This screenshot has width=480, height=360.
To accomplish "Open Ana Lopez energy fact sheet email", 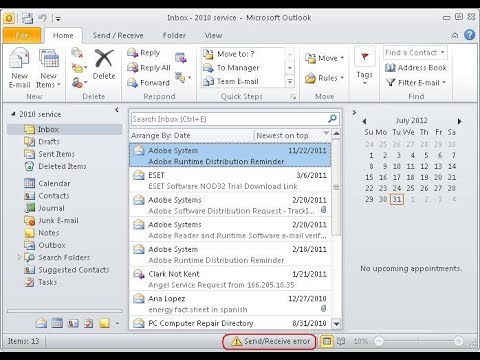I will [x=230, y=304].
